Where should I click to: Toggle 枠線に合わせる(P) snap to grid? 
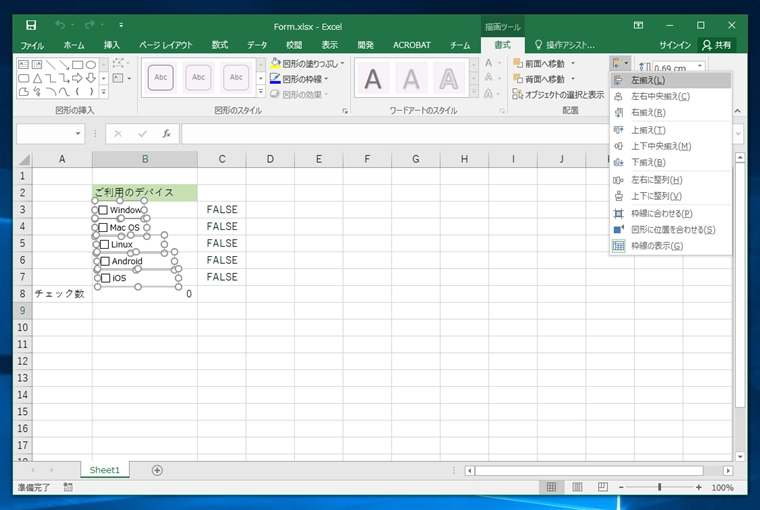[670, 213]
